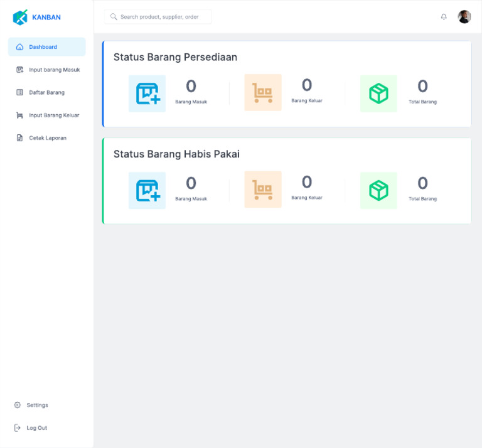This screenshot has height=448, width=482.
Task: Click Barang Masuk icon in Persediaan card
Action: coord(147,93)
